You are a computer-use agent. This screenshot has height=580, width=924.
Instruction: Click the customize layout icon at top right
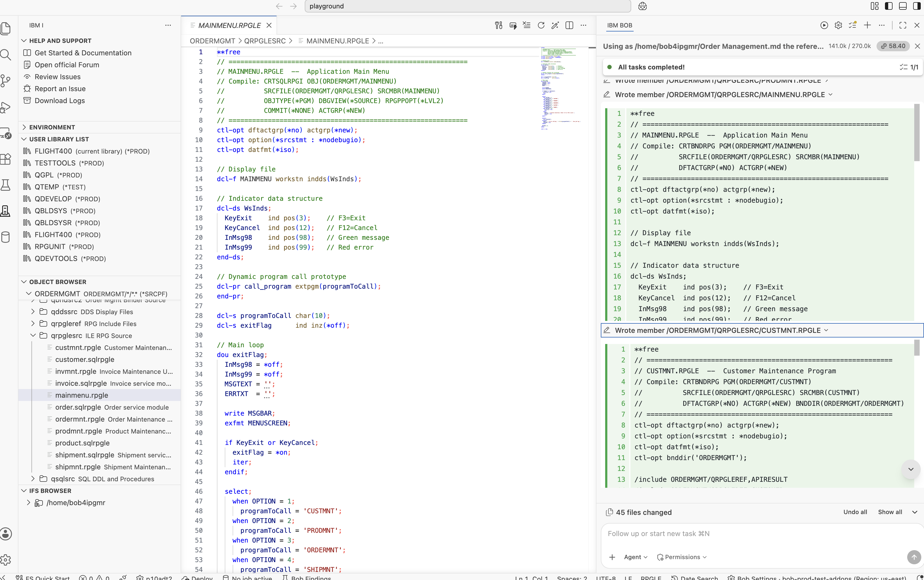(875, 6)
